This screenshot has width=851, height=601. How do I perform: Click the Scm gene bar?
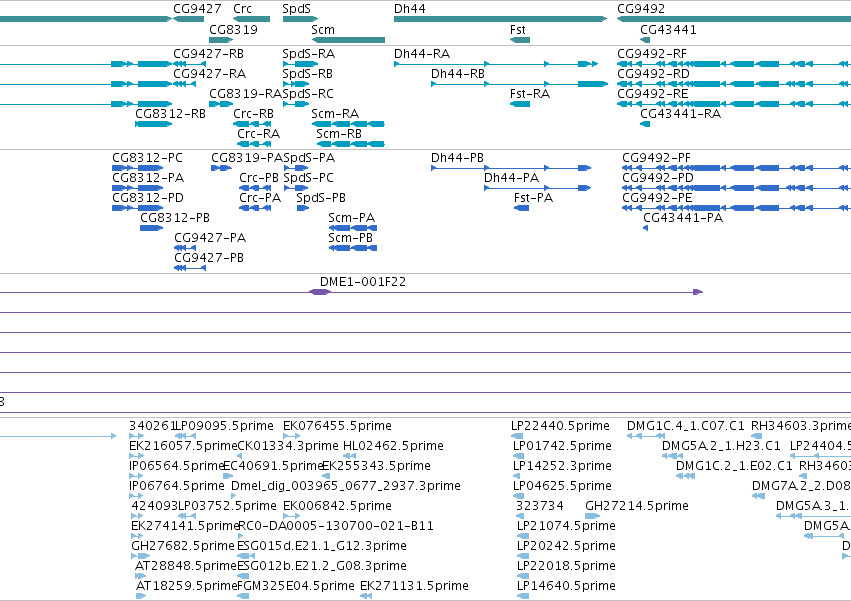348,40
